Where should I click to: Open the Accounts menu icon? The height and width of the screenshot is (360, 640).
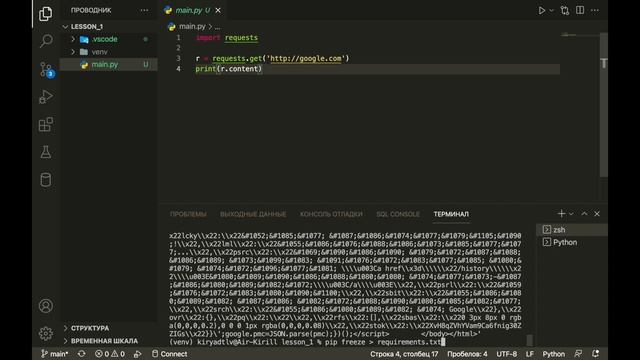[46, 306]
